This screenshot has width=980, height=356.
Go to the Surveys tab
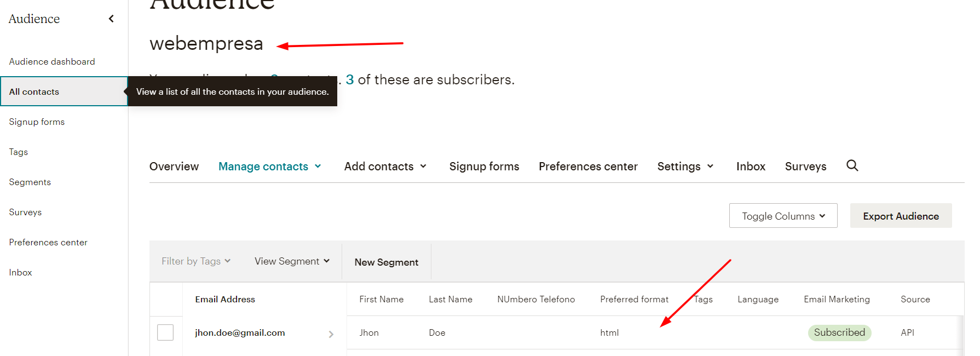tap(805, 166)
